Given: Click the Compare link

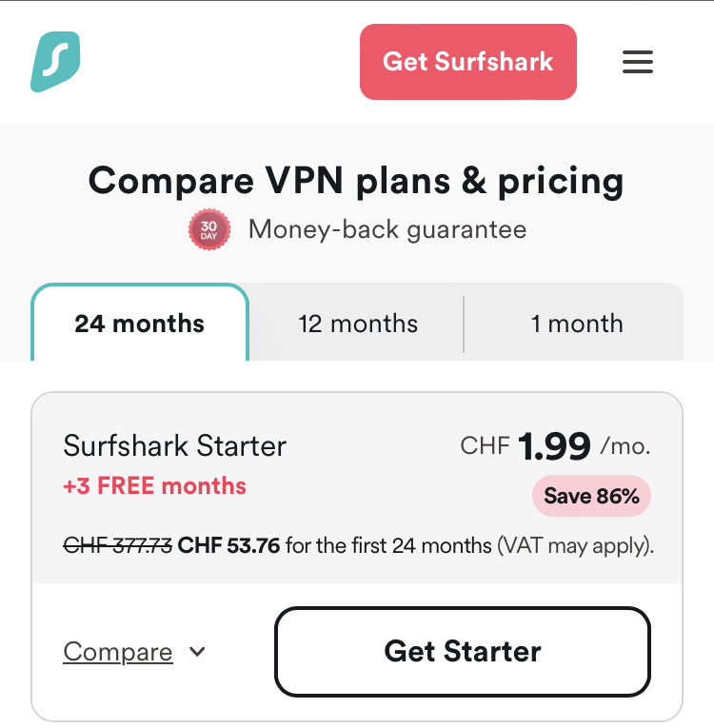Looking at the screenshot, I should pos(118,652).
